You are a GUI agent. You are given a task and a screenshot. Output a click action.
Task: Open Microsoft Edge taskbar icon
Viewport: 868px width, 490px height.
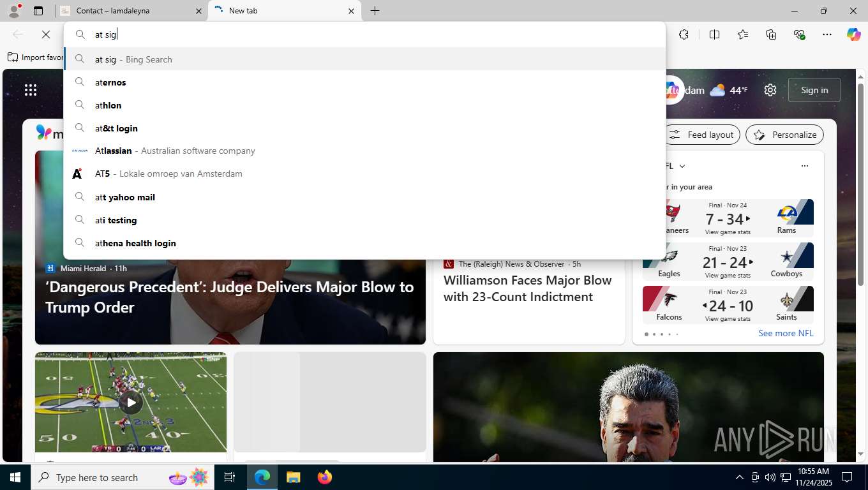point(262,477)
